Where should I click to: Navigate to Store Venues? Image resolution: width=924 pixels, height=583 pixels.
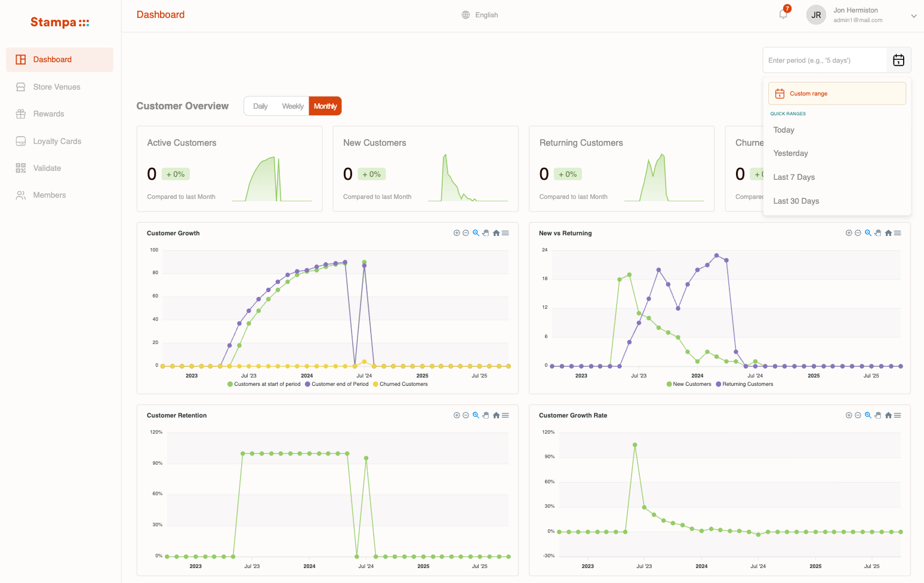coord(56,87)
